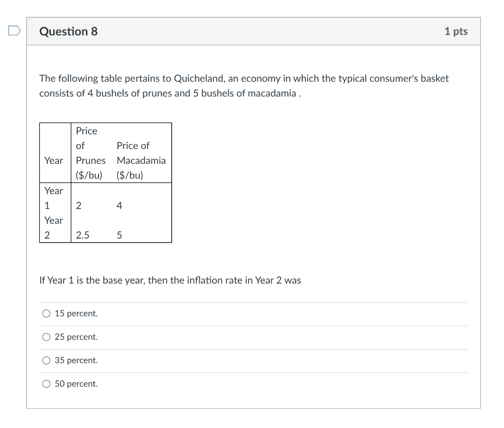Choose the 35 percent radio button
The height and width of the screenshot is (428, 504).
click(x=46, y=360)
